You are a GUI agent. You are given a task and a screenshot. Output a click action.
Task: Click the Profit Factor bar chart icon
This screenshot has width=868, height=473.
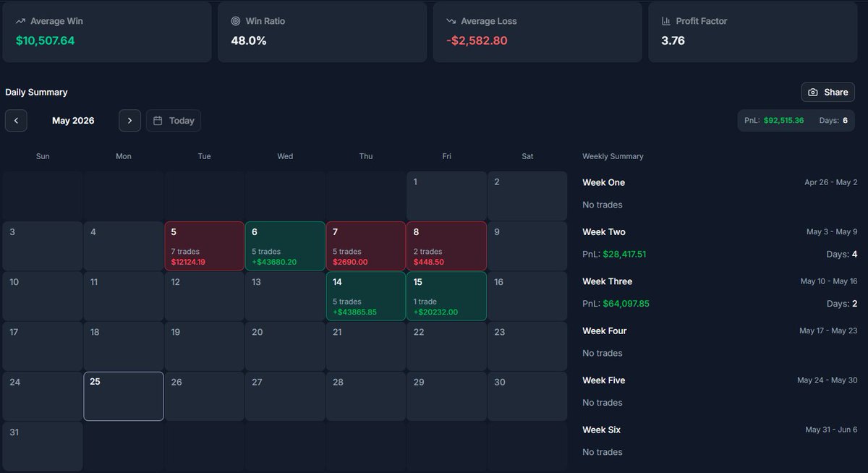(666, 22)
